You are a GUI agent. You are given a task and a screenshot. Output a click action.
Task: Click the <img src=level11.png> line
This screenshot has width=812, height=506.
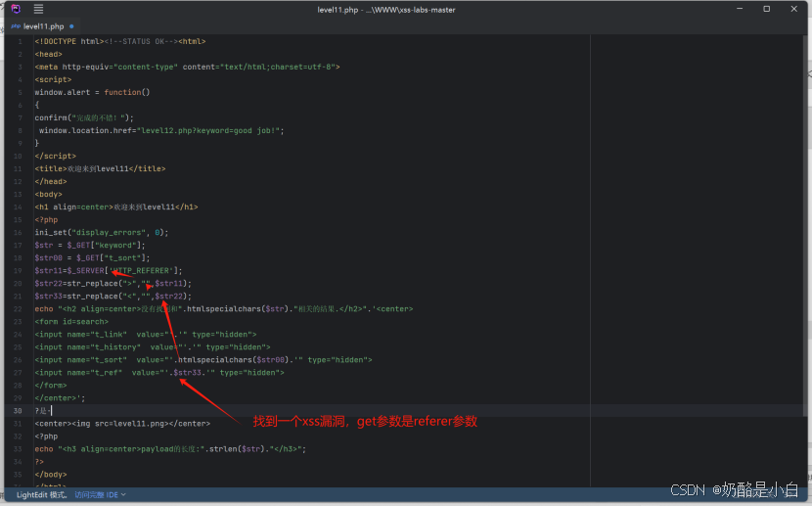pos(122,424)
